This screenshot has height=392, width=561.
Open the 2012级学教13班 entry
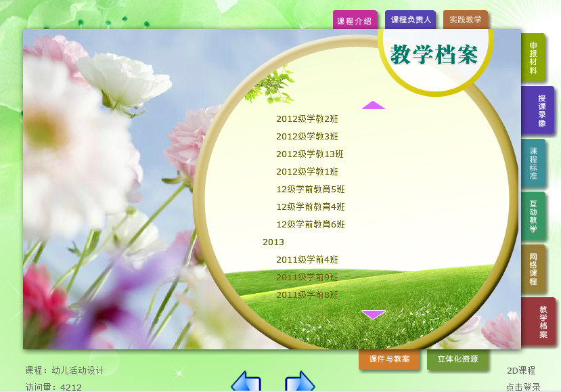(x=310, y=154)
